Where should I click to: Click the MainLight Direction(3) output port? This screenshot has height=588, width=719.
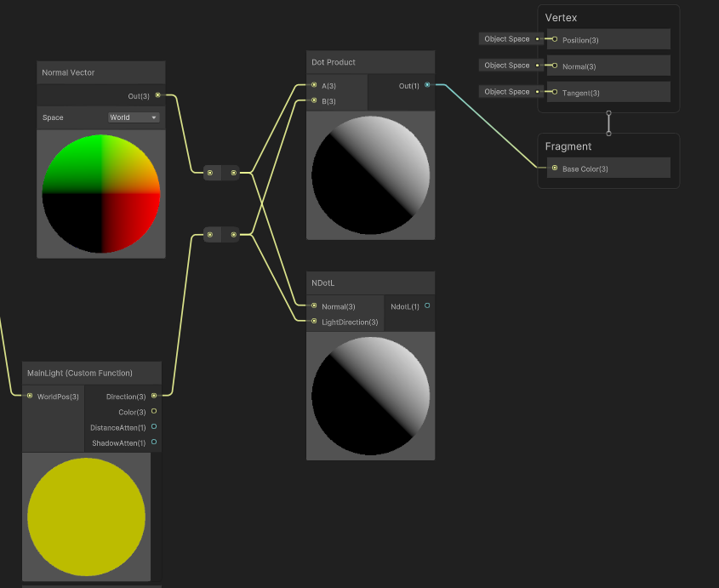(x=154, y=396)
